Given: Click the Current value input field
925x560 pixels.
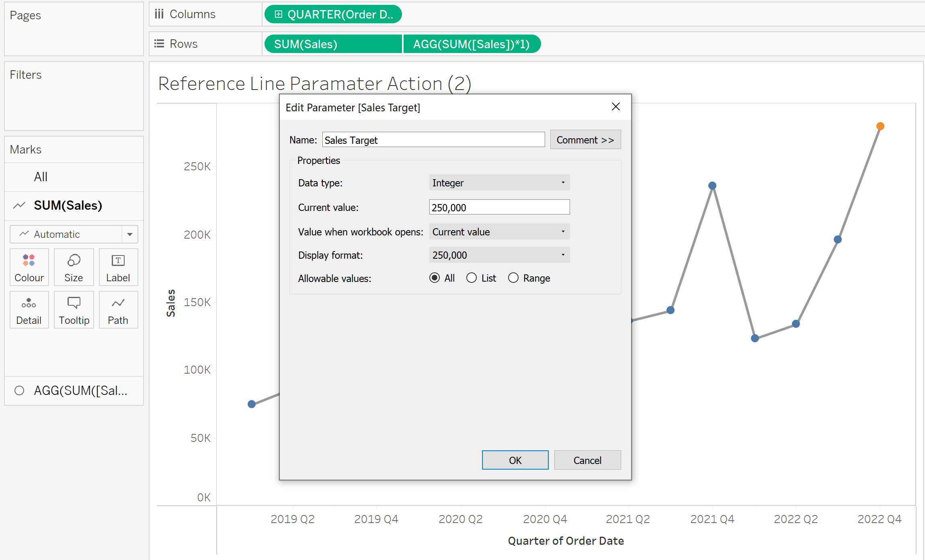Looking at the screenshot, I should 499,207.
